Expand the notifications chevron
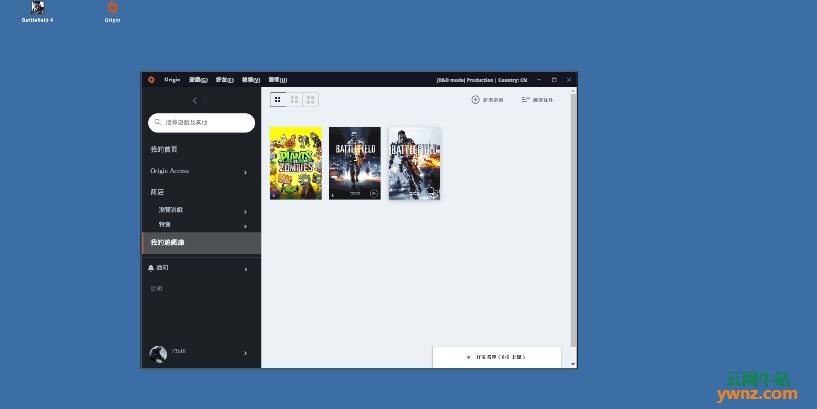Image resolution: width=817 pixels, height=409 pixels. pos(246,269)
